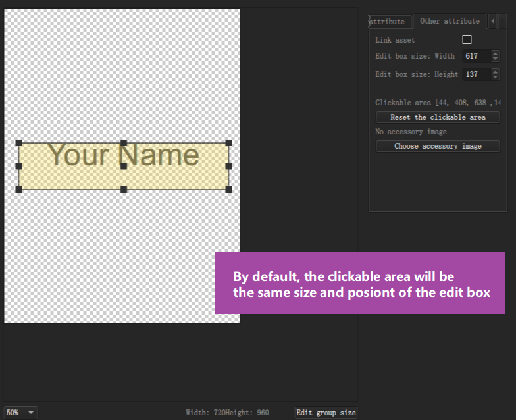Image resolution: width=516 pixels, height=420 pixels.
Task: Click the bottom-right resize handle
Action: 229,190
